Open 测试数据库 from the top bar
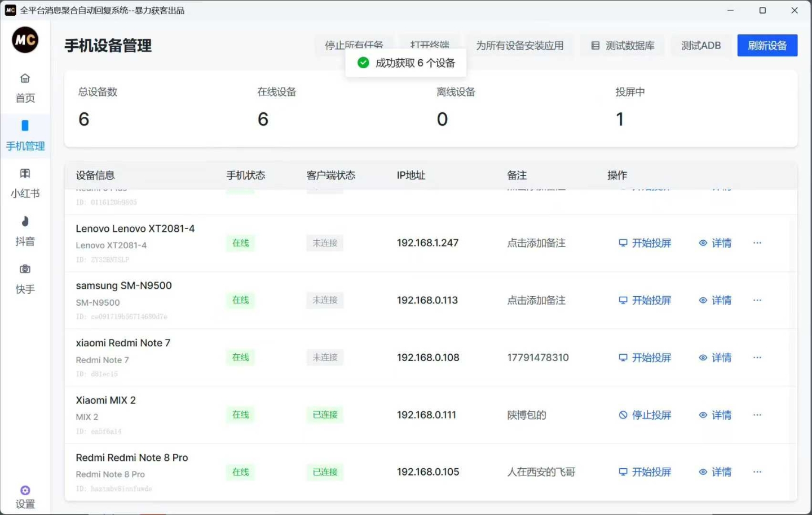This screenshot has width=812, height=515. point(623,46)
